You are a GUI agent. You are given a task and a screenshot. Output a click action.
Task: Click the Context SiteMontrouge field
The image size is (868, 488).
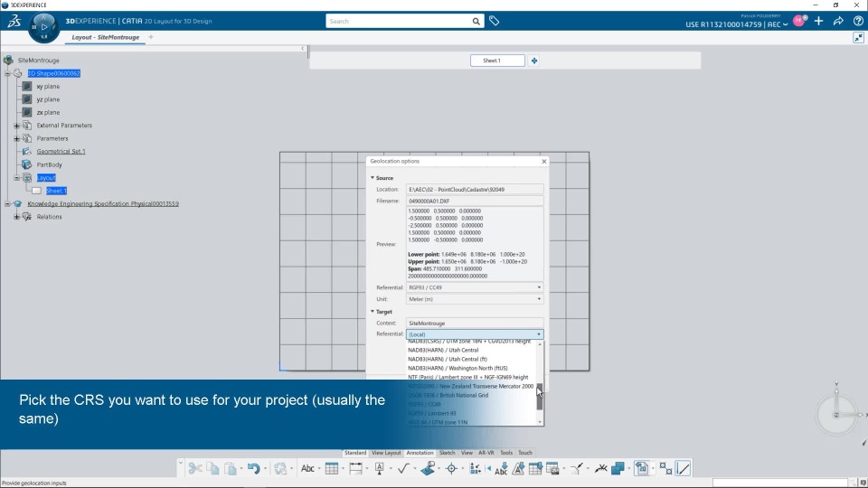(x=475, y=324)
